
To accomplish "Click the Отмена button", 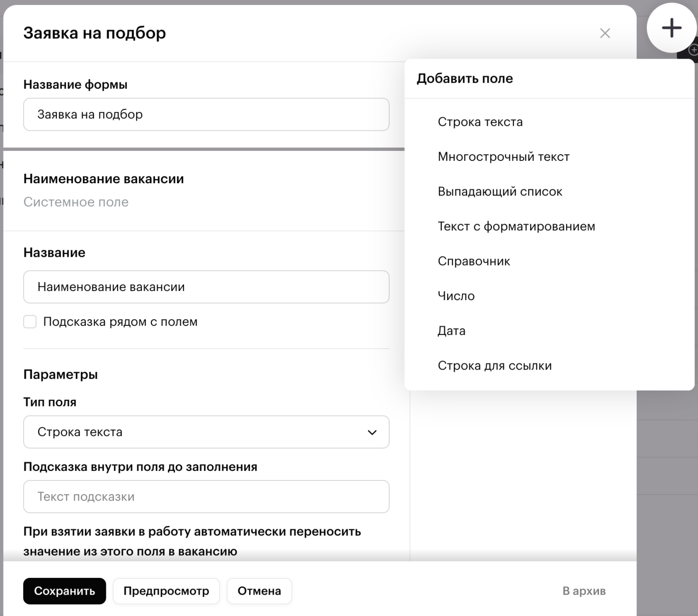I will (x=259, y=591).
